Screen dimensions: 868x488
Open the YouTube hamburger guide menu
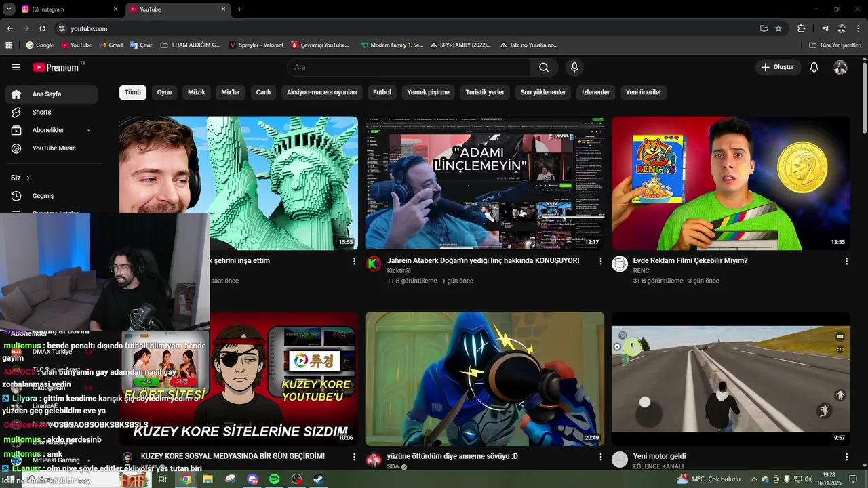click(16, 67)
